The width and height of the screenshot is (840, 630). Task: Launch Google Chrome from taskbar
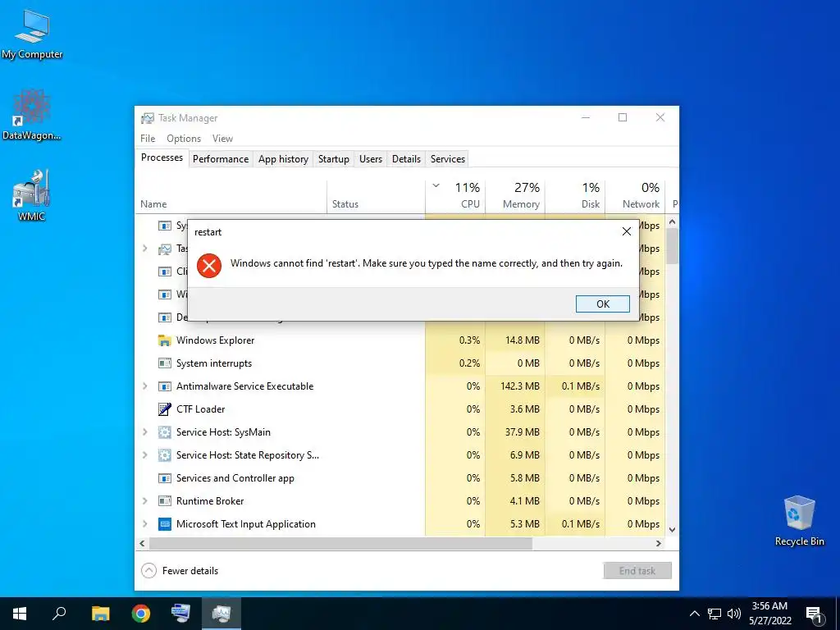[x=141, y=614]
